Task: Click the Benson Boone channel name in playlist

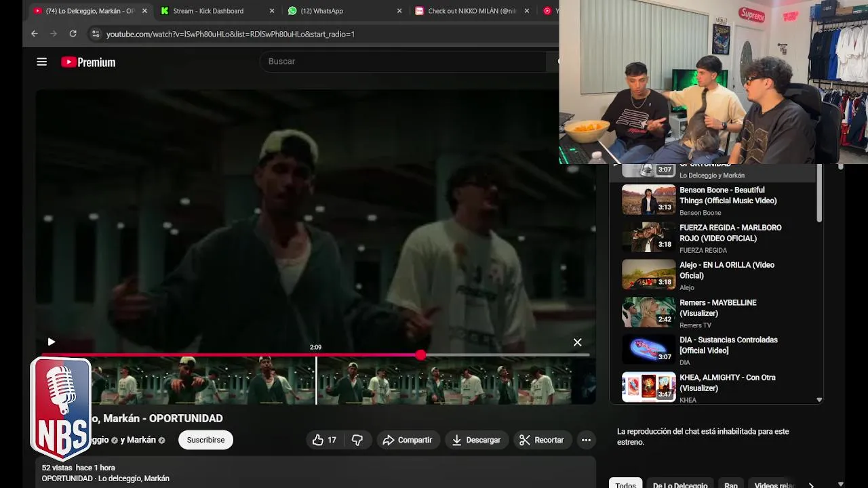Action: point(701,213)
